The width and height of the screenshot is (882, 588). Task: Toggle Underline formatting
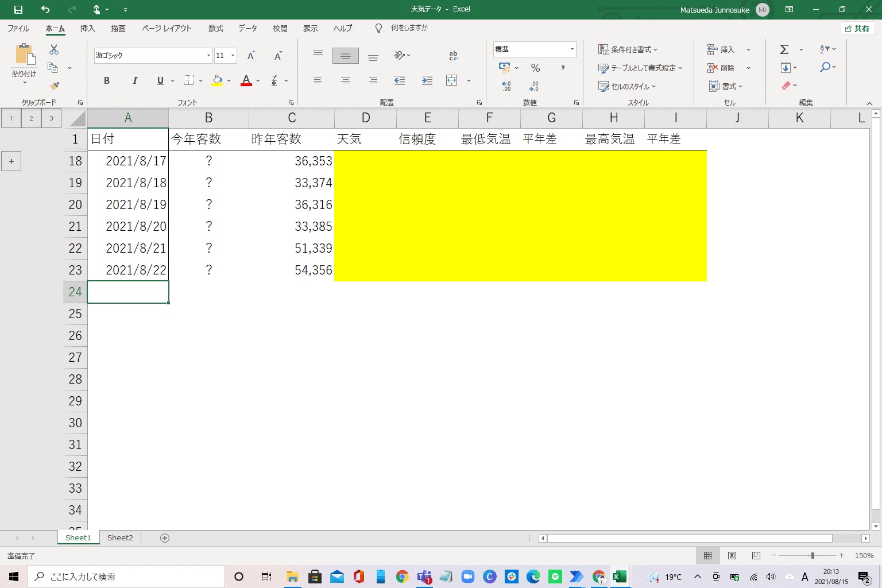point(160,80)
